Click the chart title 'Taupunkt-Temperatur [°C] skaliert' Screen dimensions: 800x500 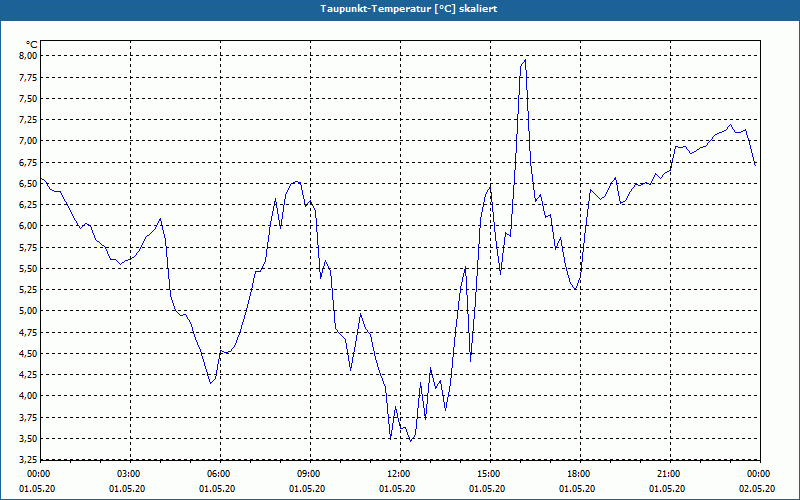(x=409, y=9)
